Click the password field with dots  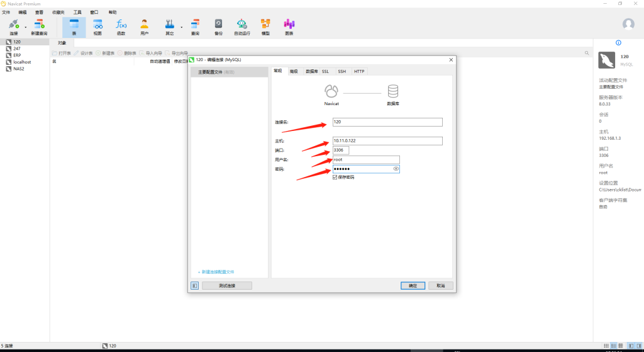366,169
